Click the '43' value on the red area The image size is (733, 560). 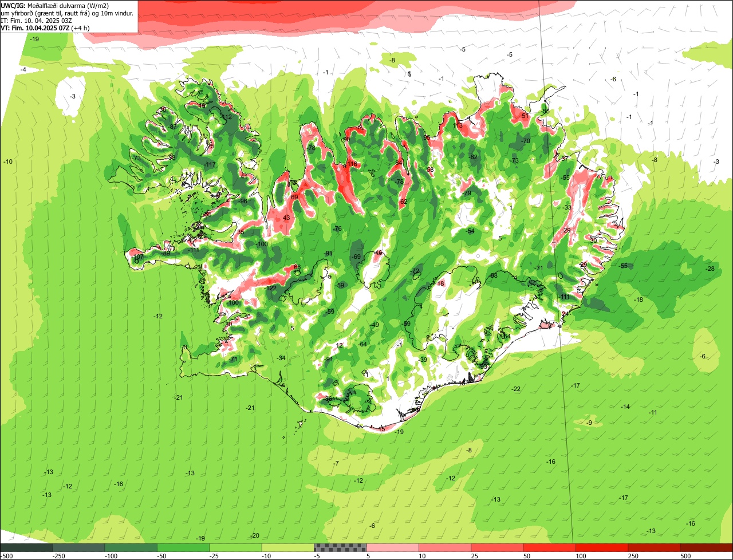286,218
